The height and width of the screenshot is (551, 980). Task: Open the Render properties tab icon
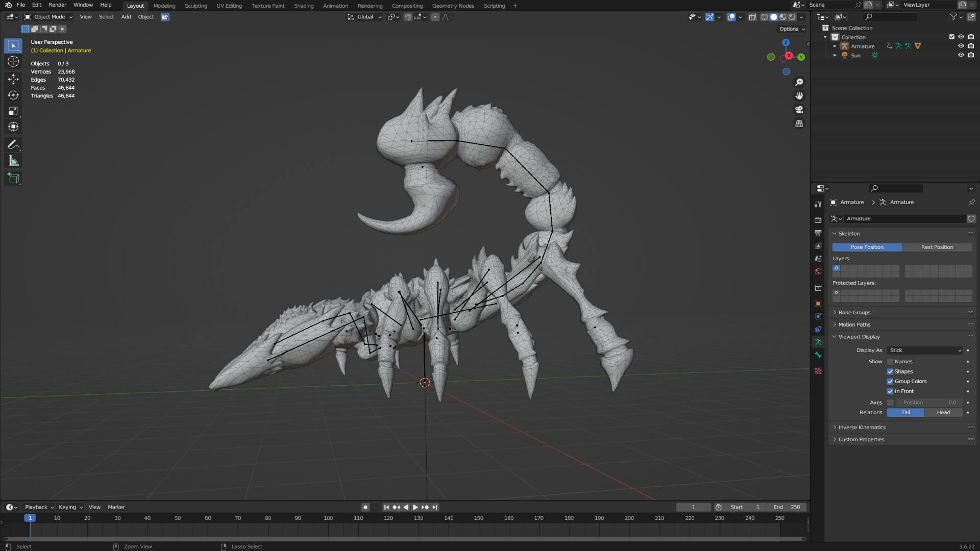coord(818,220)
